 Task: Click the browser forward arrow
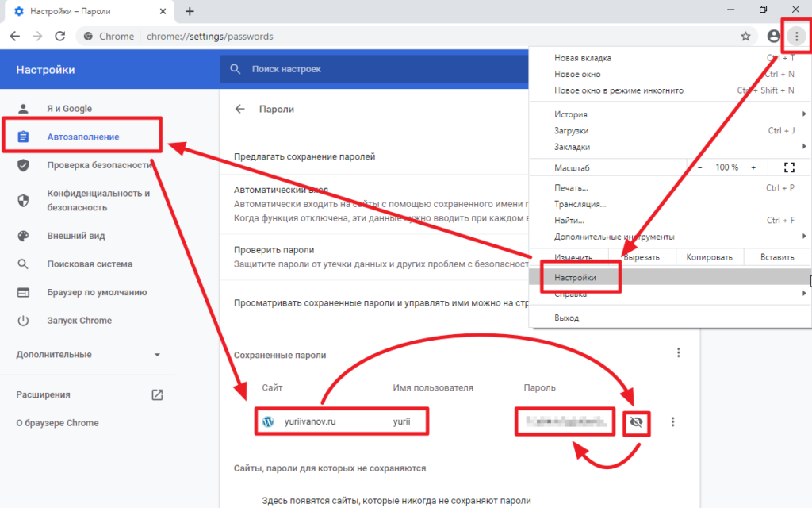(x=37, y=37)
